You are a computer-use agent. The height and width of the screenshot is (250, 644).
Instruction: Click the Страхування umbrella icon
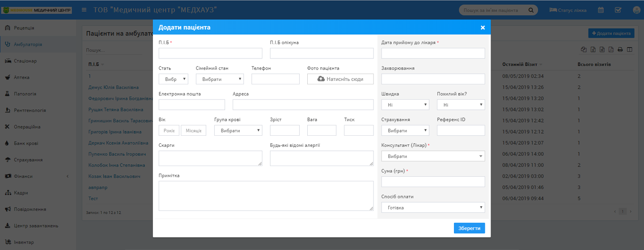pos(7,160)
